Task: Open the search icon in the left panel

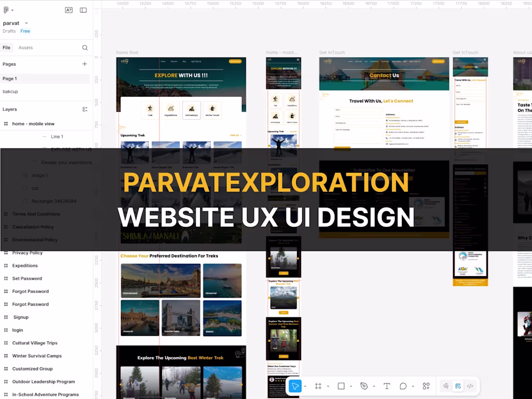Action: (x=85, y=47)
